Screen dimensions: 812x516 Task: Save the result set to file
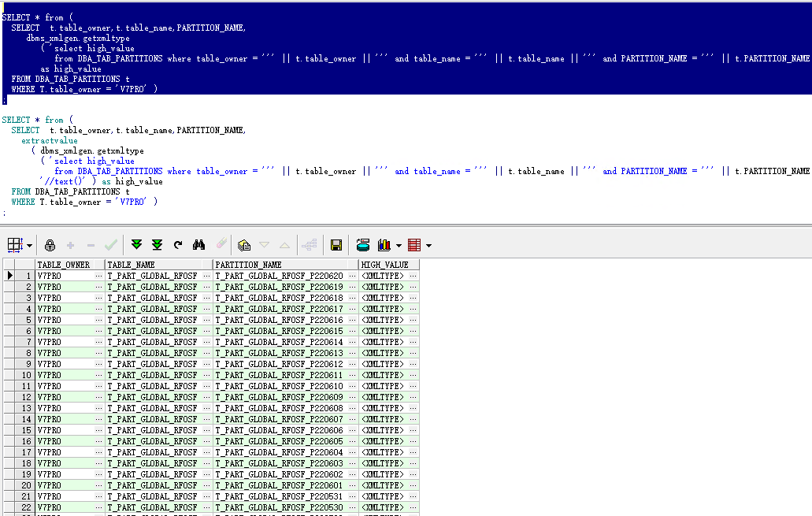[x=336, y=245]
